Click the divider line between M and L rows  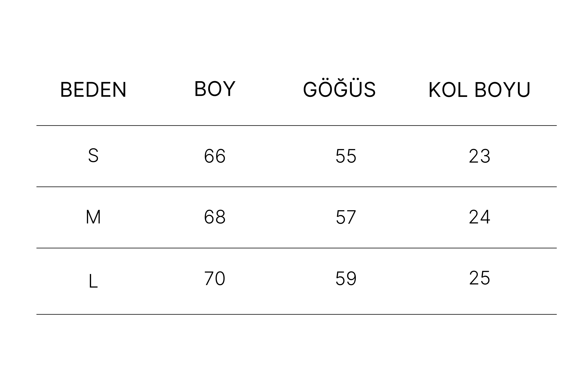click(x=297, y=248)
